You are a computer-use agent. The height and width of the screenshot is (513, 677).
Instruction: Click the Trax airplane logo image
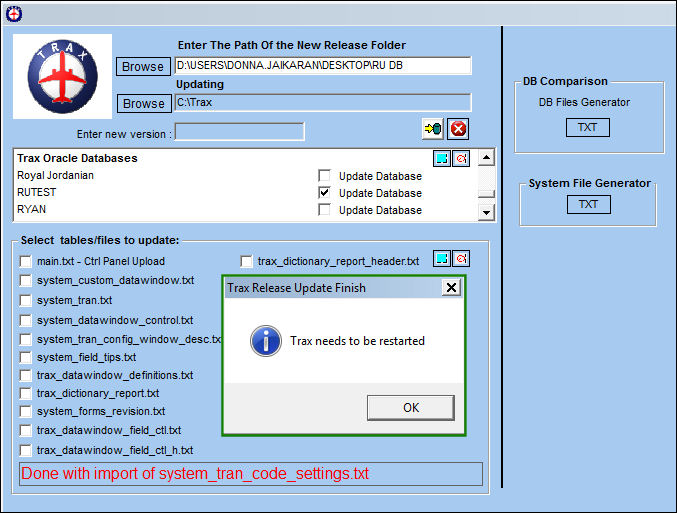[63, 76]
